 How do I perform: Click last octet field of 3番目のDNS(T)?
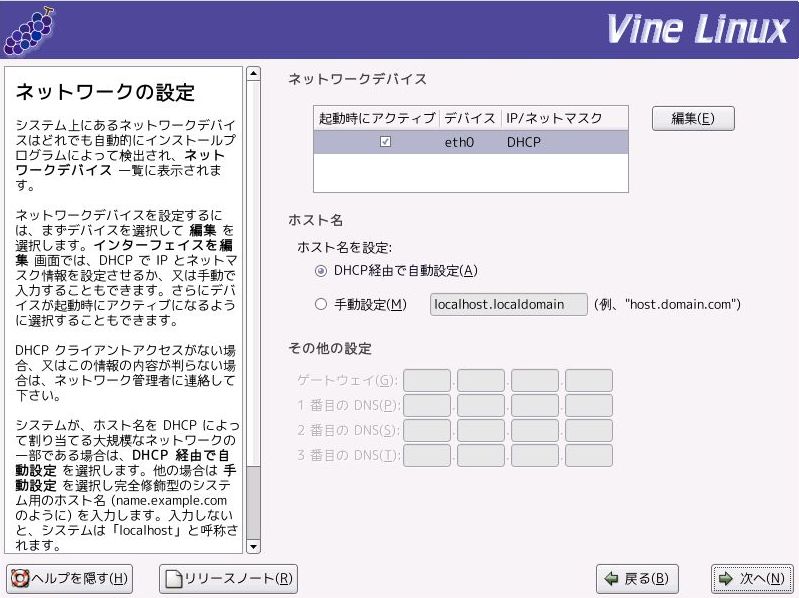[x=589, y=455]
